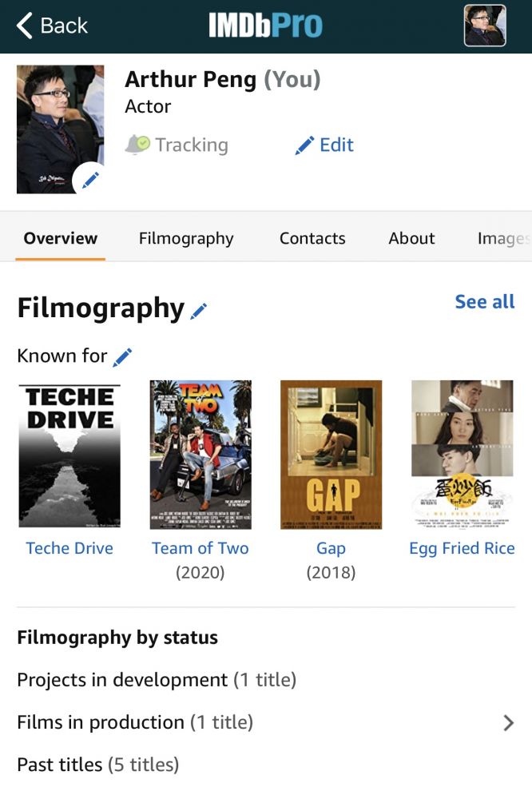Select the About tab
This screenshot has width=532, height=799.
[x=411, y=238]
